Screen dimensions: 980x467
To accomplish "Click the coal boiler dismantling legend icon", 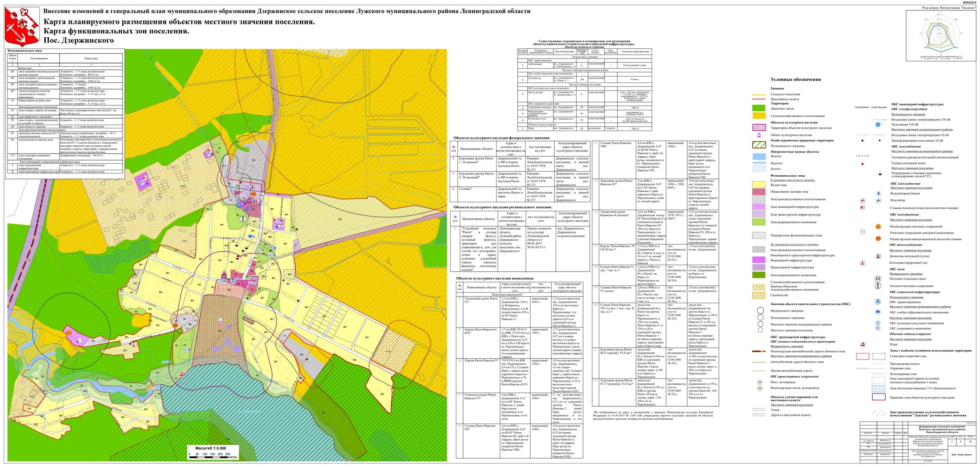I will (x=878, y=256).
